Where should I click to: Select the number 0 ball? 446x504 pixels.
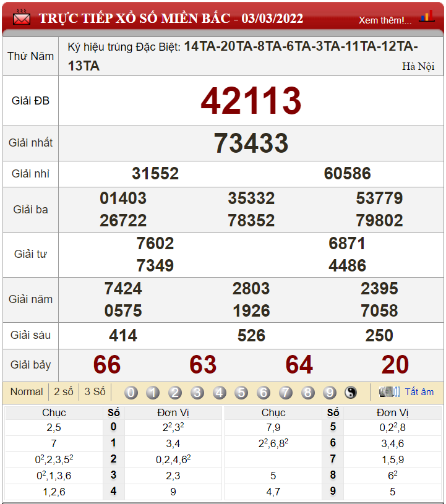tap(131, 392)
